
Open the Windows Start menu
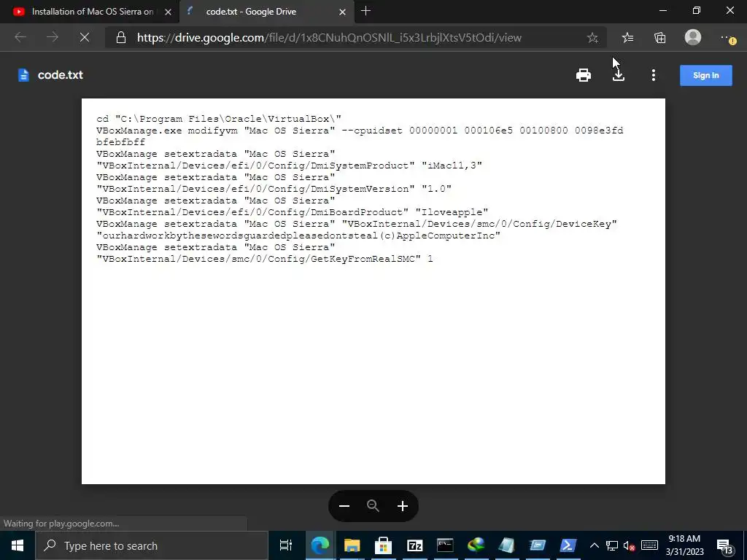tap(18, 545)
